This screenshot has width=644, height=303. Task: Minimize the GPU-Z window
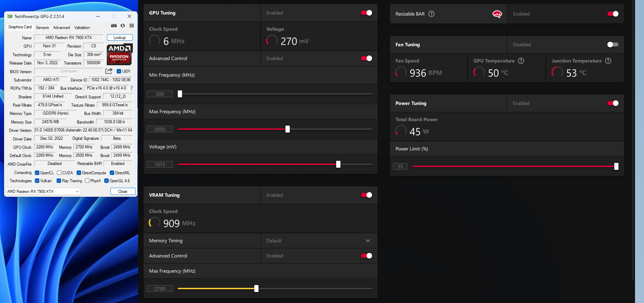[x=98, y=16]
